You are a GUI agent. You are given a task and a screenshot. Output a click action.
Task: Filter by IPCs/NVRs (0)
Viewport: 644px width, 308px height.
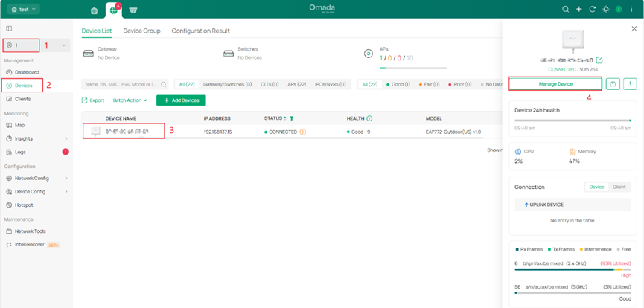pos(331,84)
